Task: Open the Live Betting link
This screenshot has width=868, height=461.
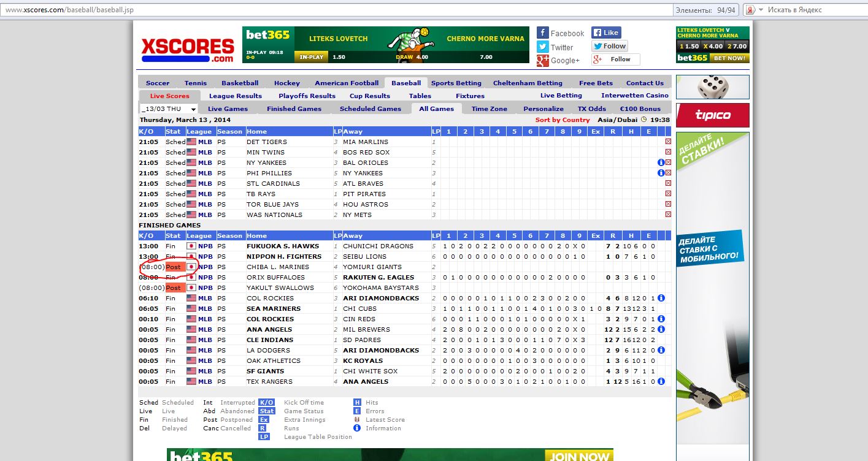Action: (561, 96)
